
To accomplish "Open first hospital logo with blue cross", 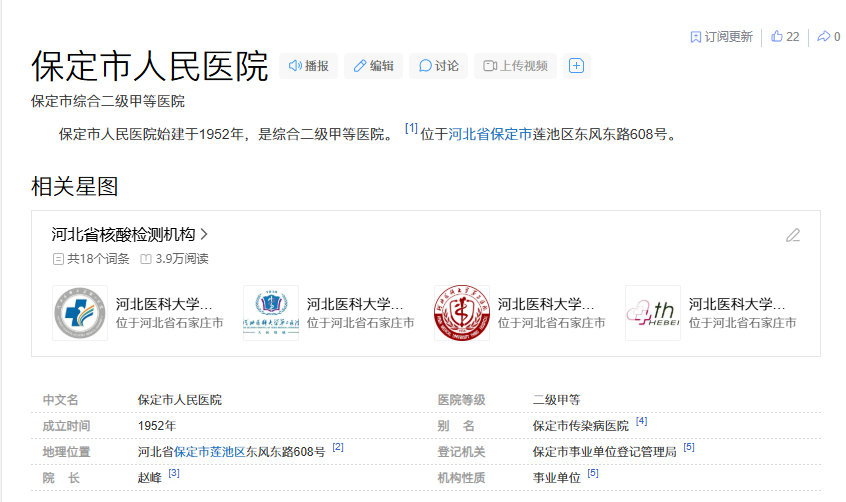I will 80,313.
